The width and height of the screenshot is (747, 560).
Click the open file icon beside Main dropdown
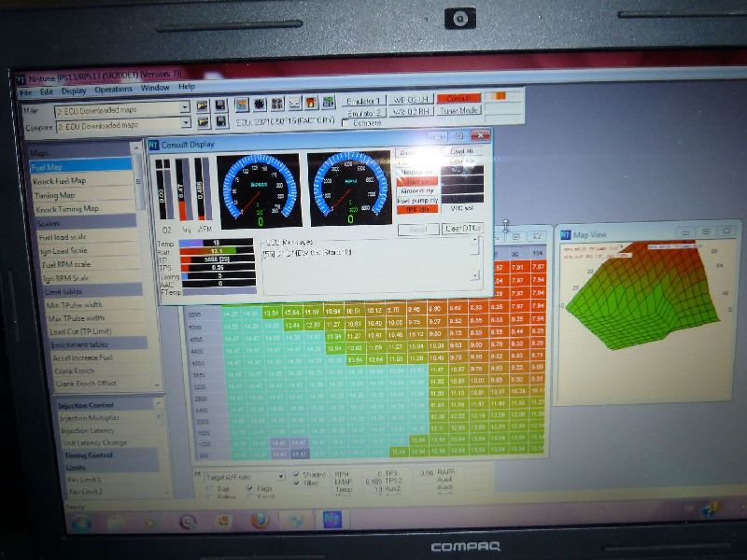203,107
